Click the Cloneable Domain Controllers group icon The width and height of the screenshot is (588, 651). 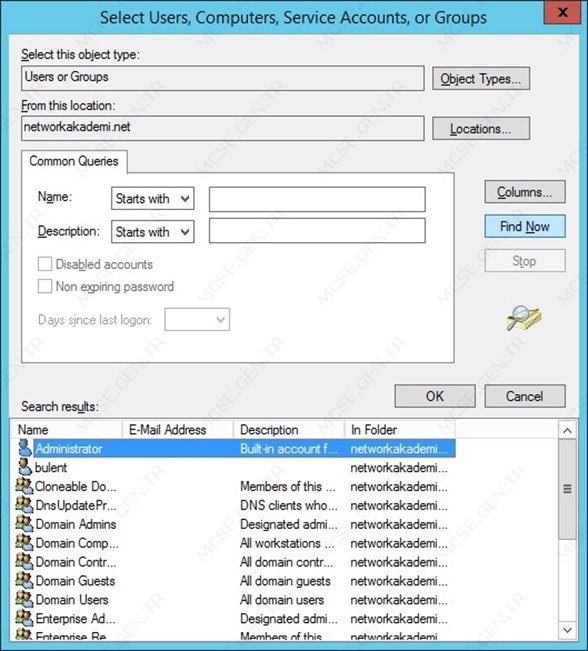(24, 486)
